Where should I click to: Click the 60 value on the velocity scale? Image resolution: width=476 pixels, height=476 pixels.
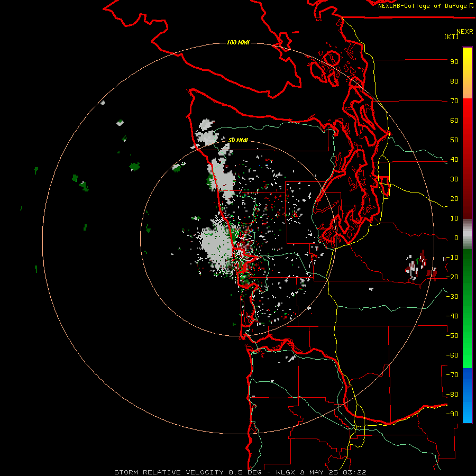pos(454,121)
